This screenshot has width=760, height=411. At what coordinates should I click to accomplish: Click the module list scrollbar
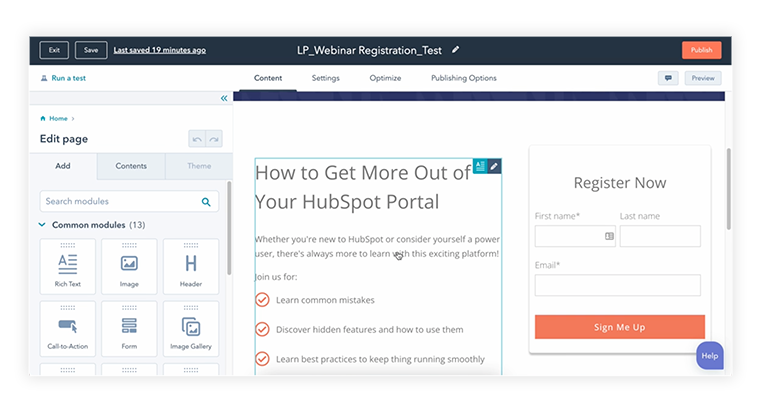(x=229, y=228)
